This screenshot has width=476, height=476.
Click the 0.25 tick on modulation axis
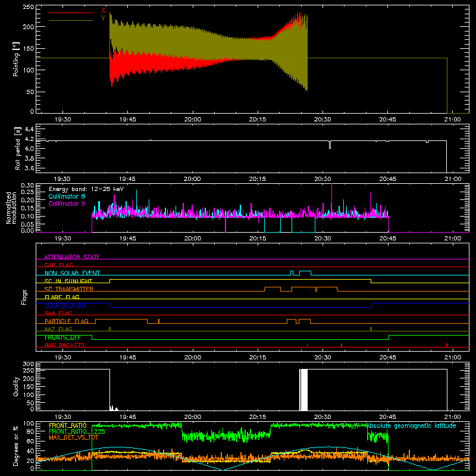tap(27, 192)
